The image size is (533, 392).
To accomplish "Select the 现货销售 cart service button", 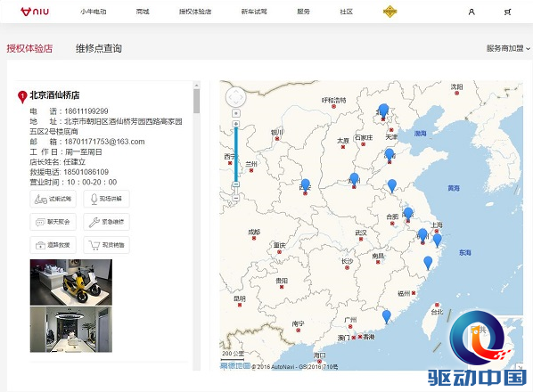I will point(106,245).
